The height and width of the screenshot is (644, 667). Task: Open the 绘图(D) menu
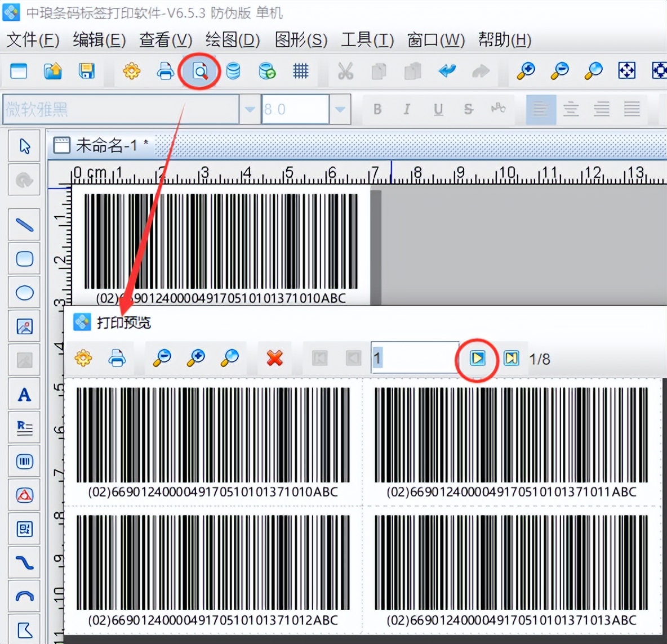pos(233,41)
